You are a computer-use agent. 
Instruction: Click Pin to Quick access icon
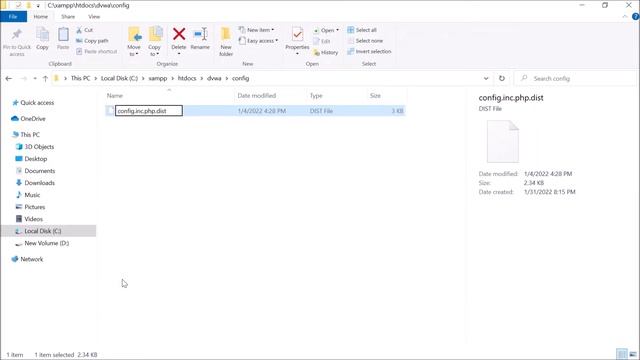coord(17,35)
